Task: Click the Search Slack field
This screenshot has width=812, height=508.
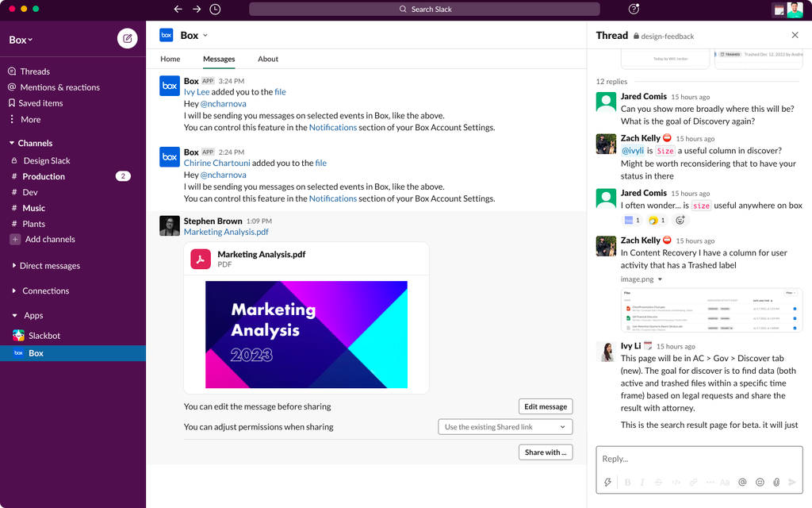Action: (425, 9)
